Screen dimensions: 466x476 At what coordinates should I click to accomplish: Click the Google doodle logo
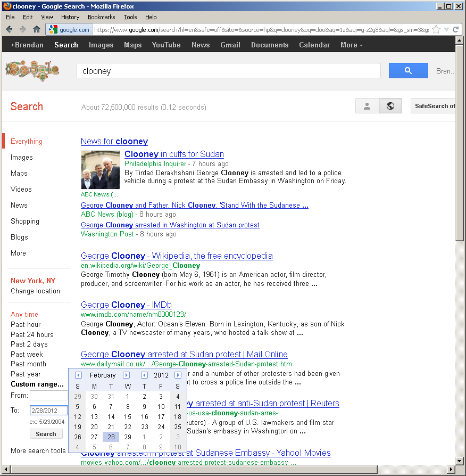(32, 70)
